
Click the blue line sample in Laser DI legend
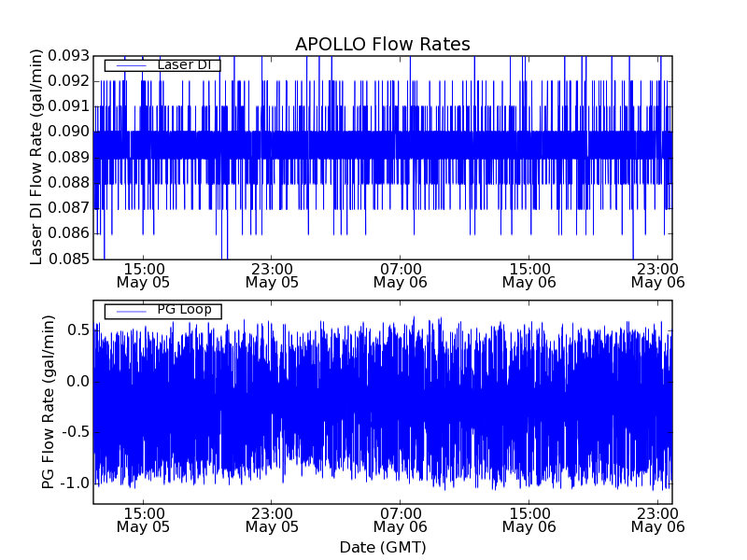tap(131, 65)
